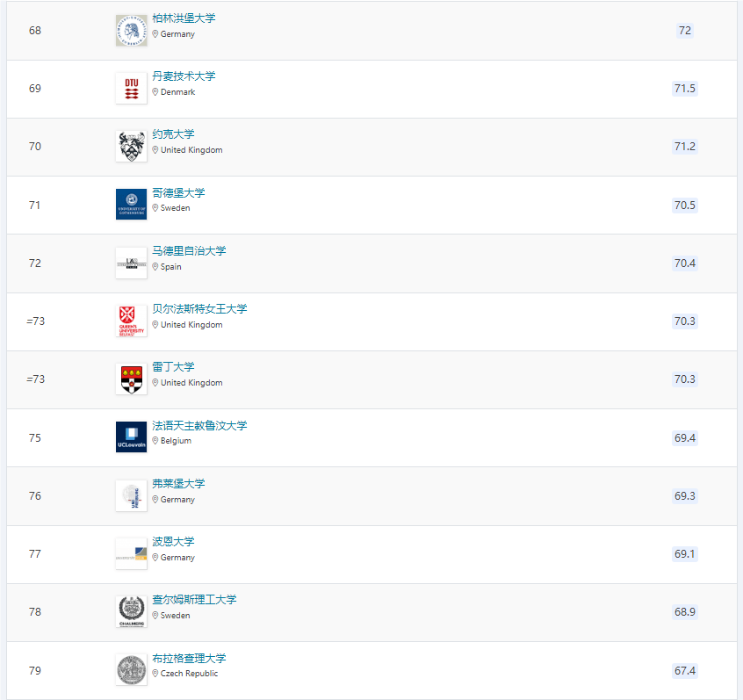The image size is (743, 700).
Task: Open the 贝尔法斯特女王大学 link
Action: (x=199, y=309)
